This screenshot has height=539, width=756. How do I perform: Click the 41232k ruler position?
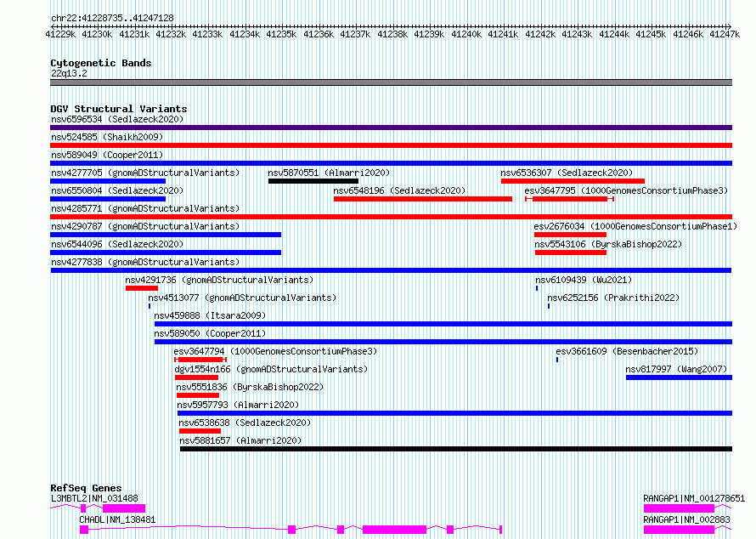click(171, 34)
